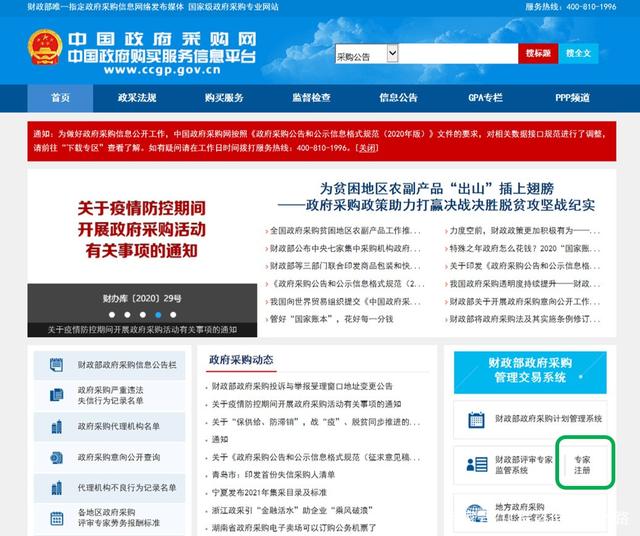Select the fifth carousel slide dot
640x536 pixels.
click(x=173, y=315)
